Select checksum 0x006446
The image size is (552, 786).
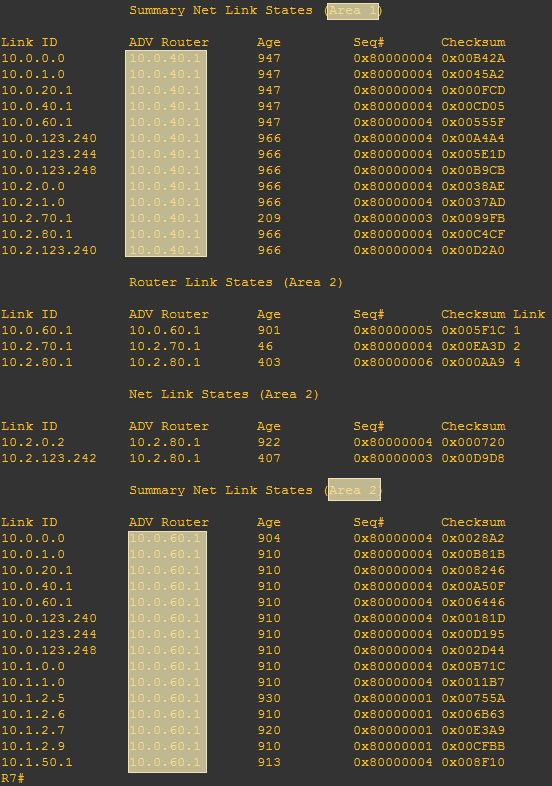point(473,603)
